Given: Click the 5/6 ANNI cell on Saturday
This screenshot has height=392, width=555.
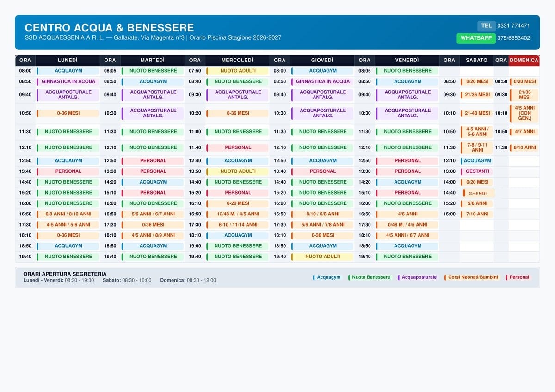Looking at the screenshot, I should 477,203.
